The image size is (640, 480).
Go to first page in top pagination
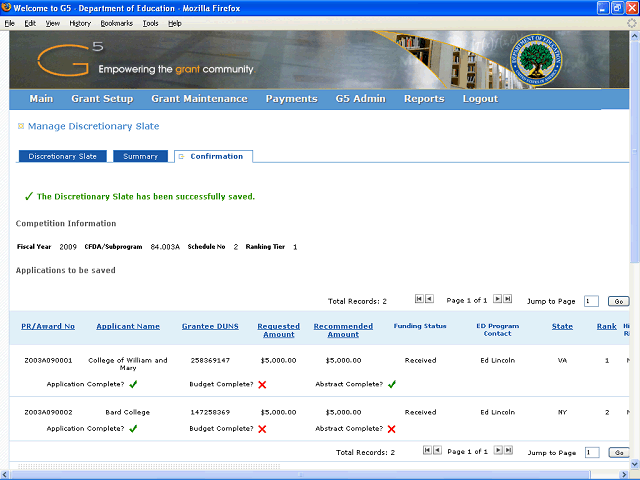pyautogui.click(x=419, y=299)
